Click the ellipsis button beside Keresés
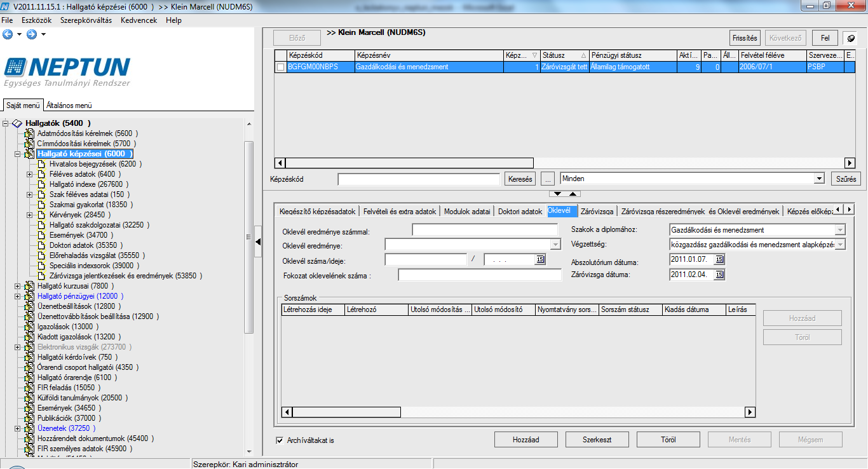The height and width of the screenshot is (469, 868). pos(549,179)
